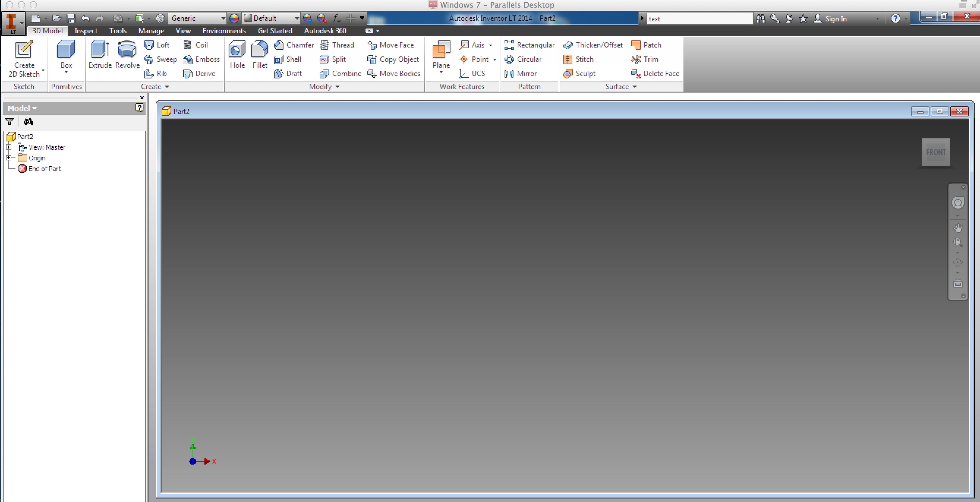Click the FRONT ViewCube face
Image resolution: width=980 pixels, height=502 pixels.
pyautogui.click(x=935, y=152)
